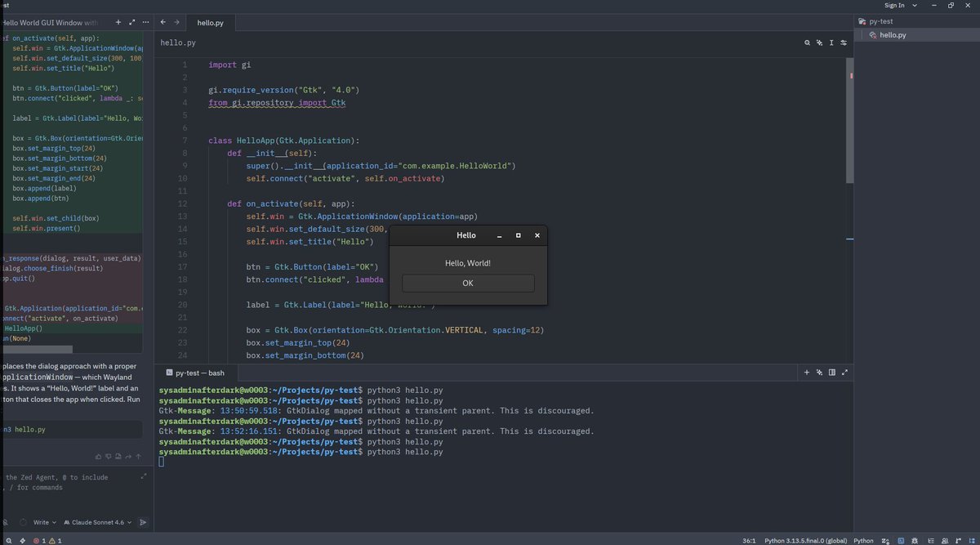
Task: Click agent diff horizontal scrollbar thumb
Action: 37,349
